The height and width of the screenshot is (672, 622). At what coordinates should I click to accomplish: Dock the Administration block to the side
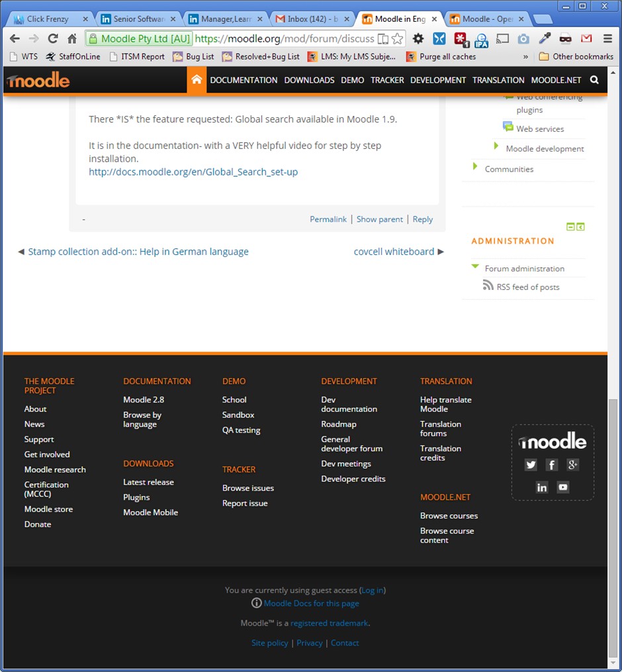tap(580, 226)
